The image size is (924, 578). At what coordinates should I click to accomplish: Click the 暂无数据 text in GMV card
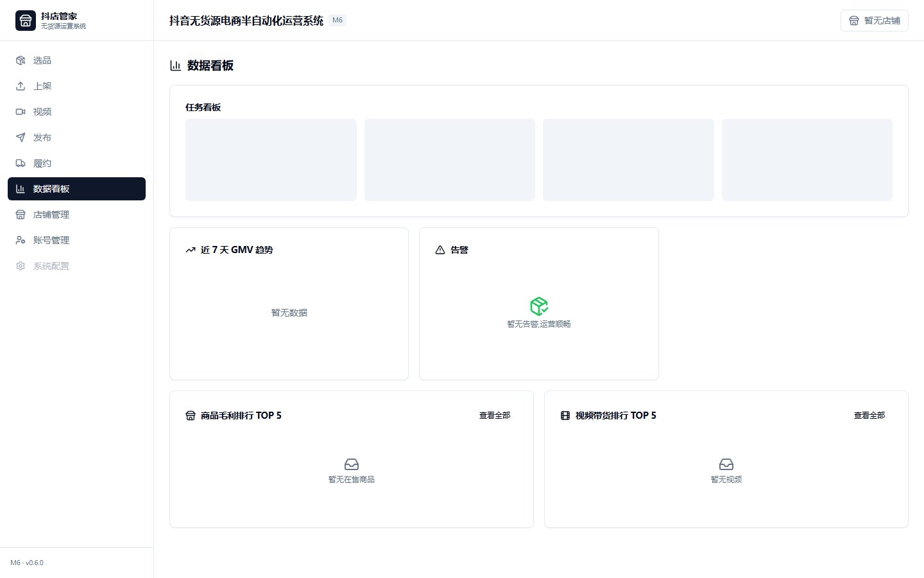click(289, 313)
